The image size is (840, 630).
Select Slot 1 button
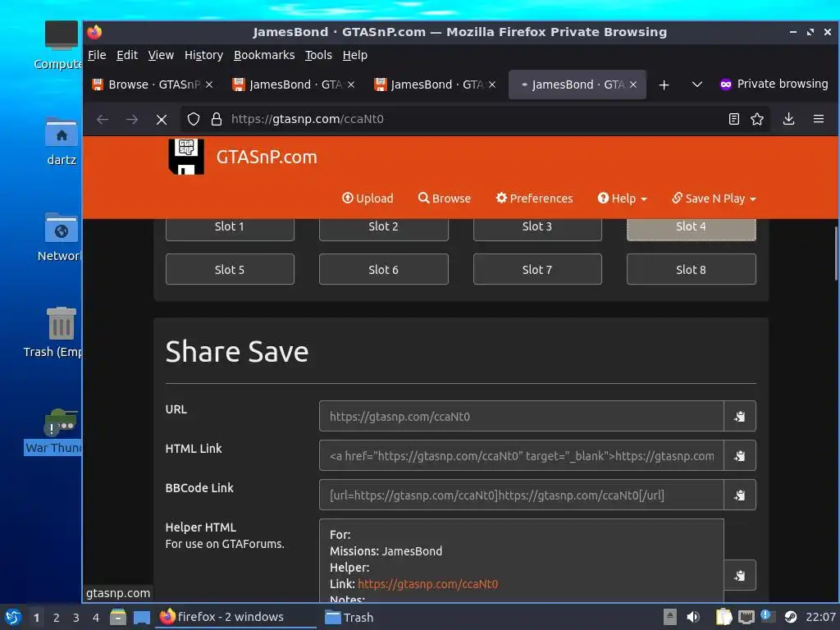pos(230,228)
